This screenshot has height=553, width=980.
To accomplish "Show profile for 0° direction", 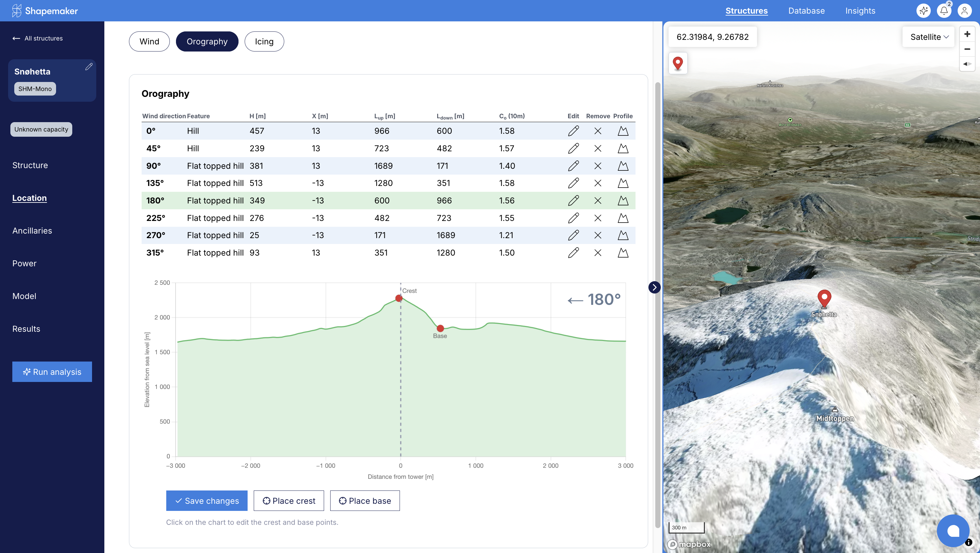I will (623, 131).
